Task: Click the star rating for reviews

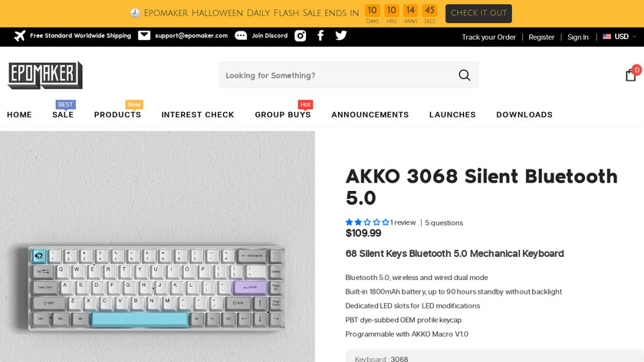Action: point(367,222)
